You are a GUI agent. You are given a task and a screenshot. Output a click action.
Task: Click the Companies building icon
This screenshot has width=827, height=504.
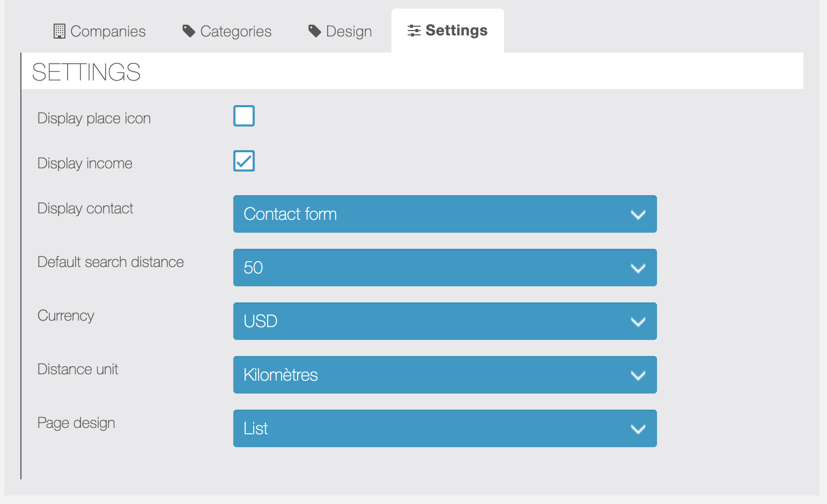[x=60, y=31]
